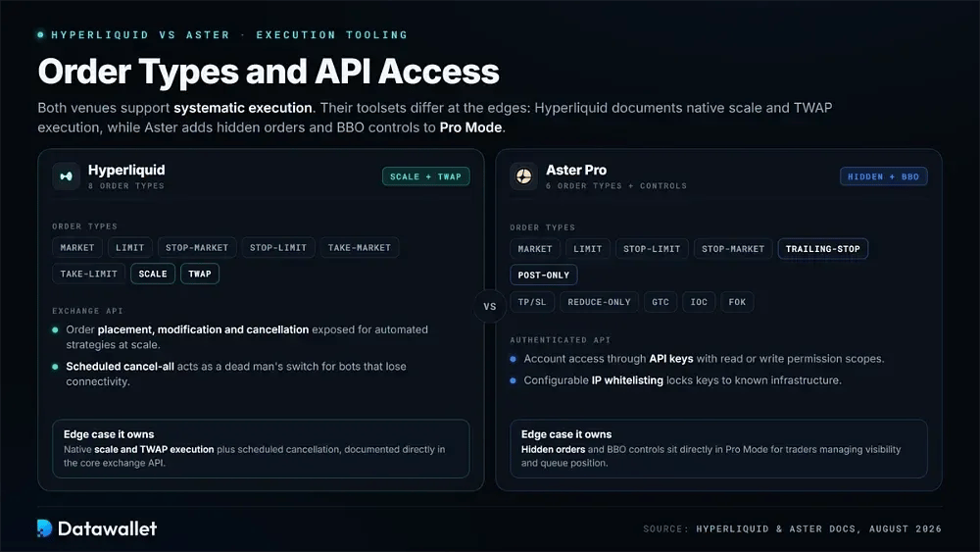980x552 pixels.
Task: Select Aster MARKET order chip
Action: click(x=535, y=249)
